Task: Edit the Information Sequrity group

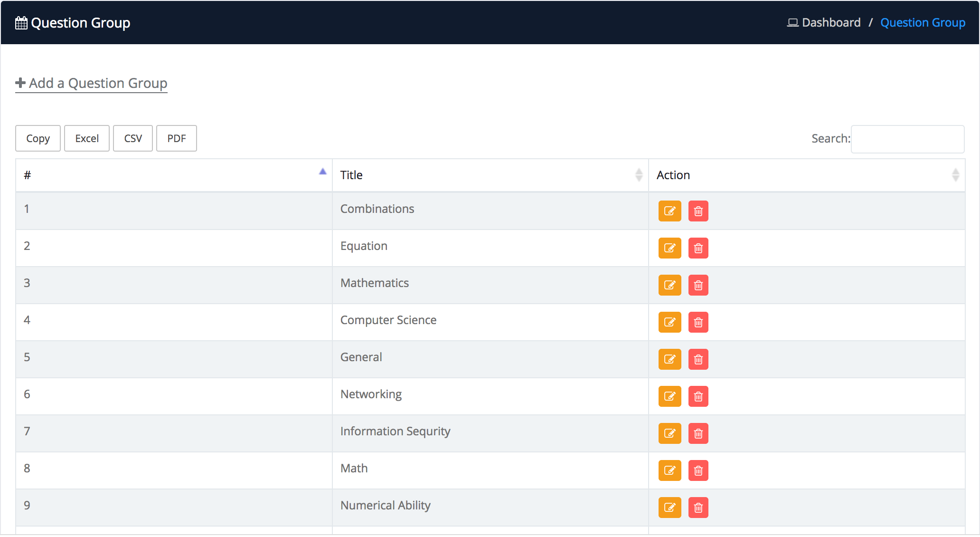Action: (669, 433)
